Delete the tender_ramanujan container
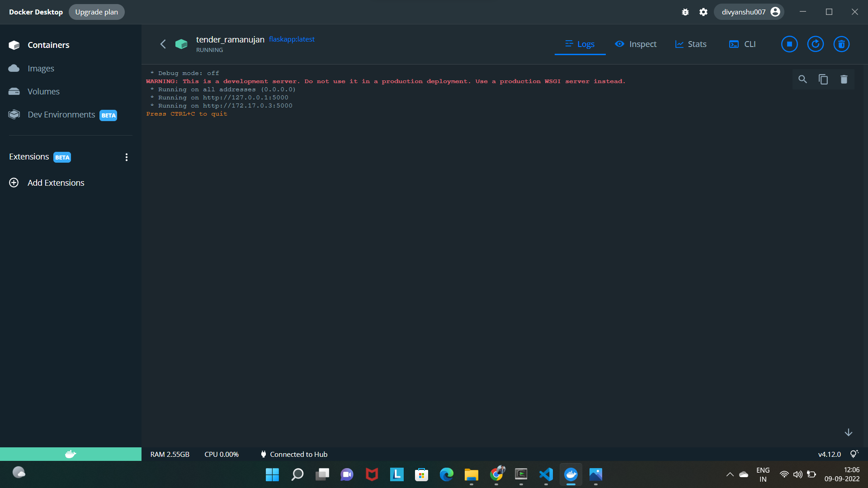 pyautogui.click(x=841, y=44)
